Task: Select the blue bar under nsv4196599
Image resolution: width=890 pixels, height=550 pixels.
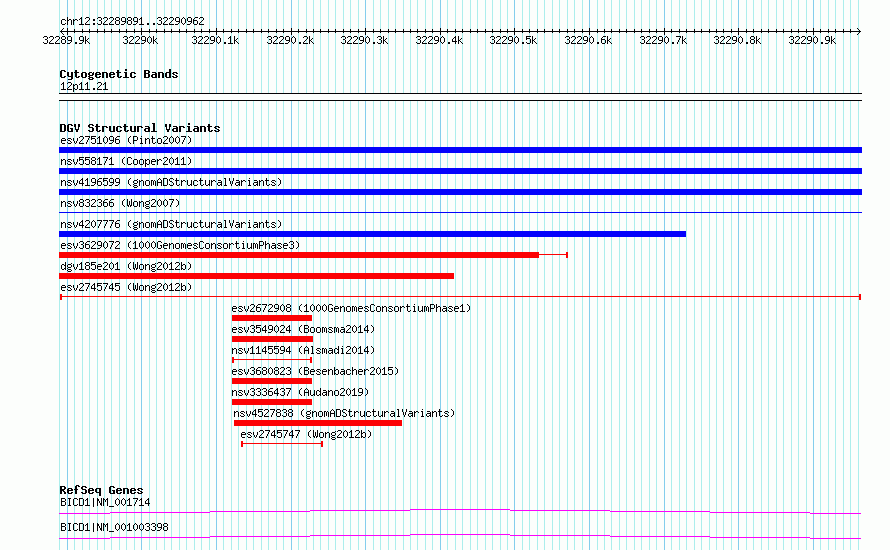Action: 460,192
